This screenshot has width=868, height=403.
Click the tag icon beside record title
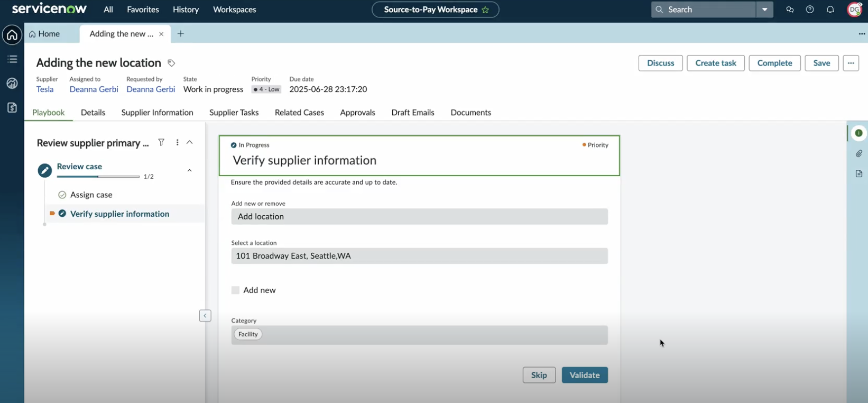point(171,63)
